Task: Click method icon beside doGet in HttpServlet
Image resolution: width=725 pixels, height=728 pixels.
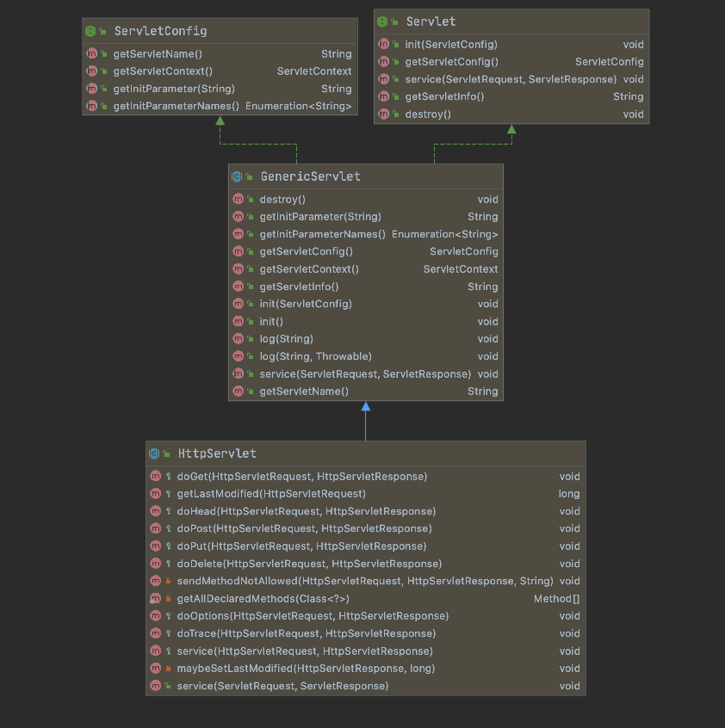Action: (x=156, y=476)
